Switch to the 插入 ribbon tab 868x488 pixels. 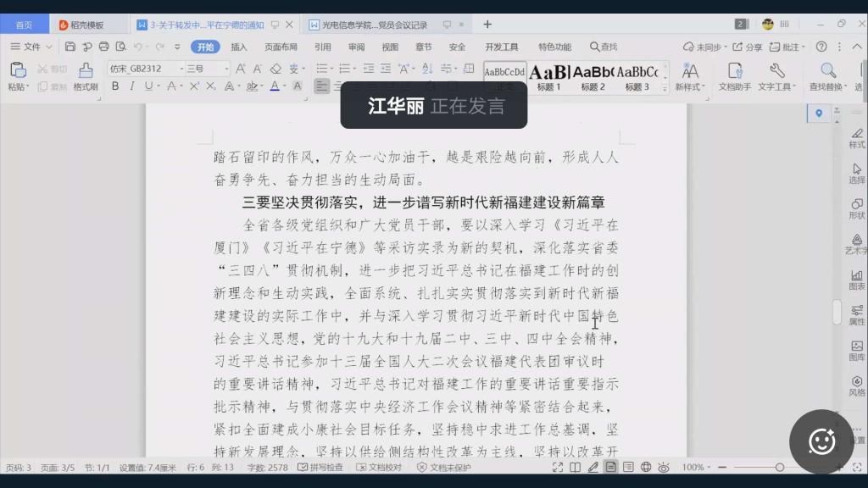click(x=239, y=47)
